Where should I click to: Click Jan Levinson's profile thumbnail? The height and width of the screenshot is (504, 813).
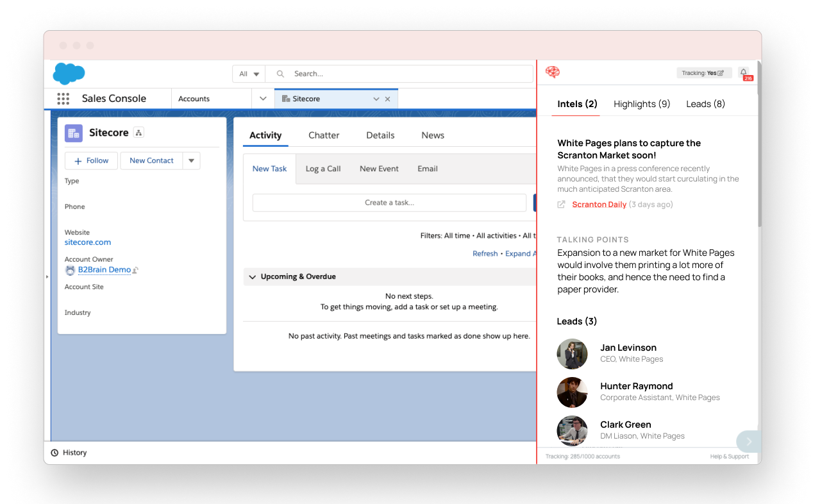572,353
